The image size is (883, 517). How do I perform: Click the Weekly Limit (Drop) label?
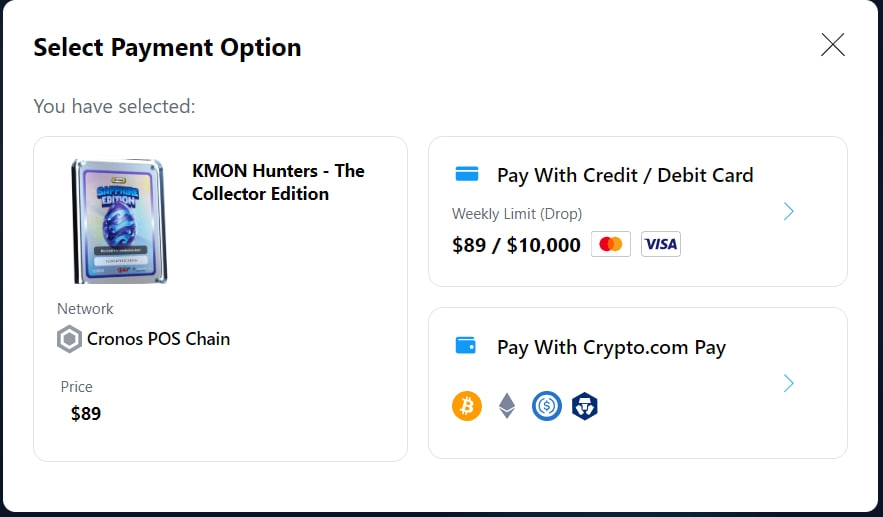coord(516,214)
